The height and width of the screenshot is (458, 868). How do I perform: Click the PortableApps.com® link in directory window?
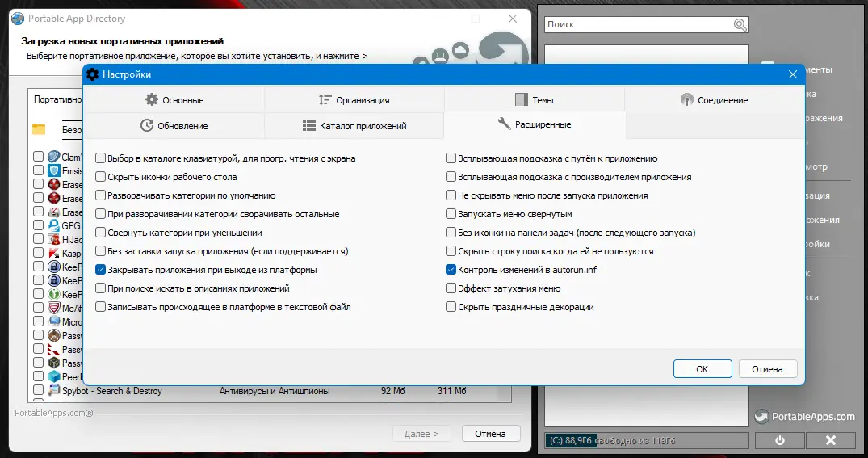click(x=54, y=413)
